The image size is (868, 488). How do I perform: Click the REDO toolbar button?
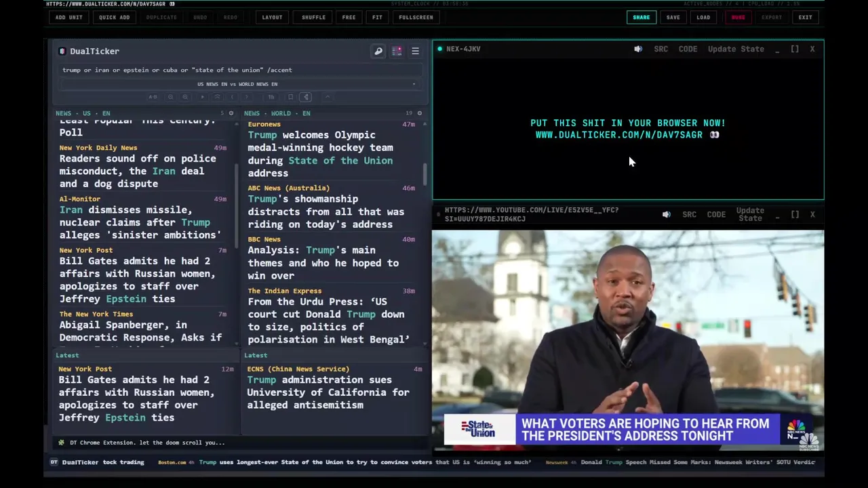[231, 17]
